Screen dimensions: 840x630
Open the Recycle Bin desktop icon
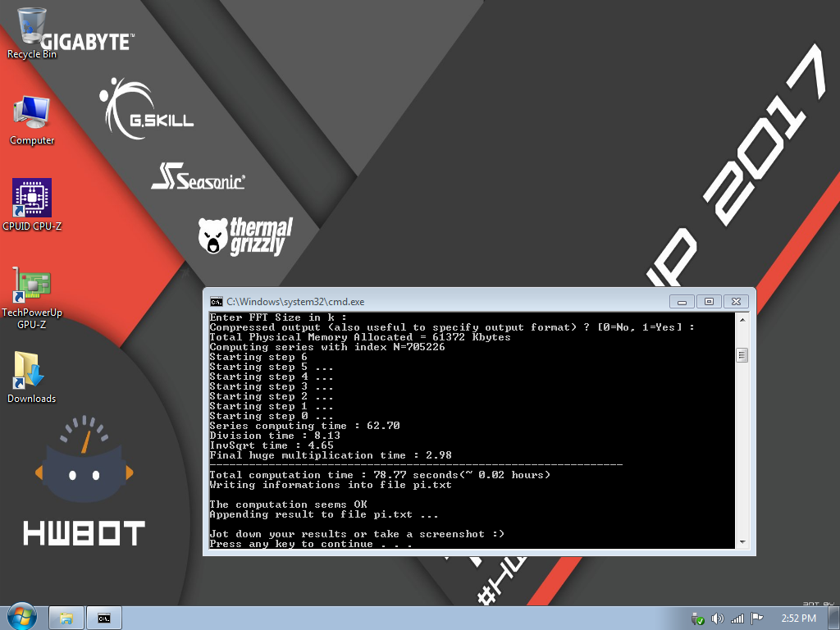(32, 33)
